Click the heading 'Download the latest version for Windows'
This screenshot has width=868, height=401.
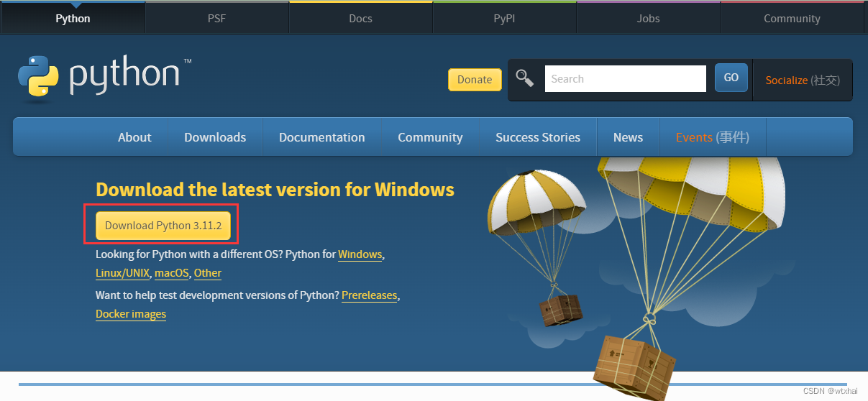click(275, 190)
